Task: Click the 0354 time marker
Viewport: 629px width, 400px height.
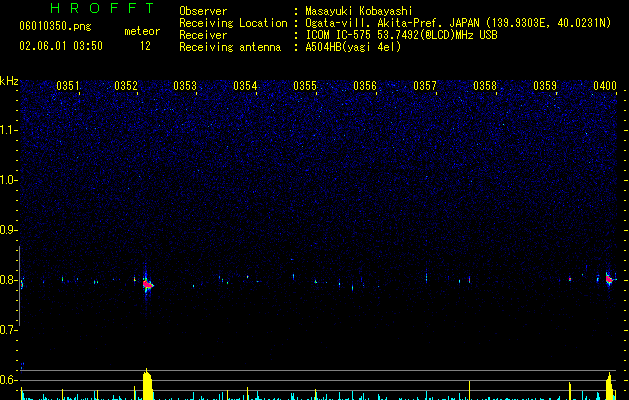Action: [x=245, y=86]
